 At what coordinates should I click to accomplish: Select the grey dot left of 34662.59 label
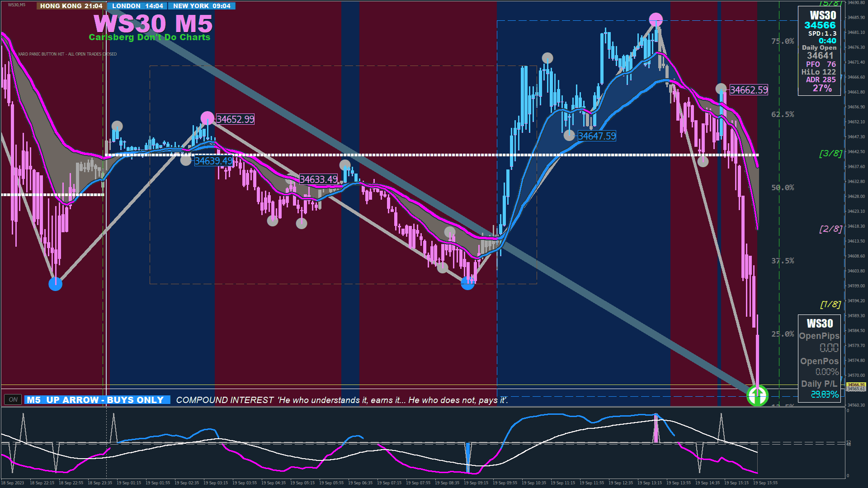[x=721, y=89]
